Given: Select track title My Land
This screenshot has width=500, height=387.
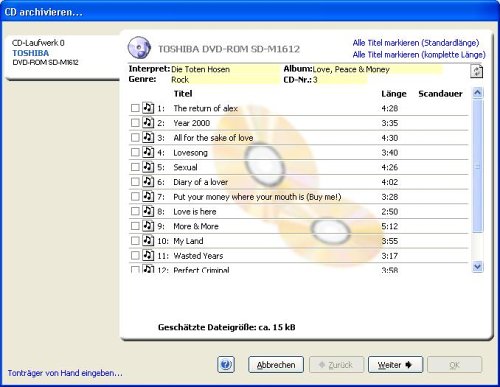Looking at the screenshot, I should tap(188, 241).
